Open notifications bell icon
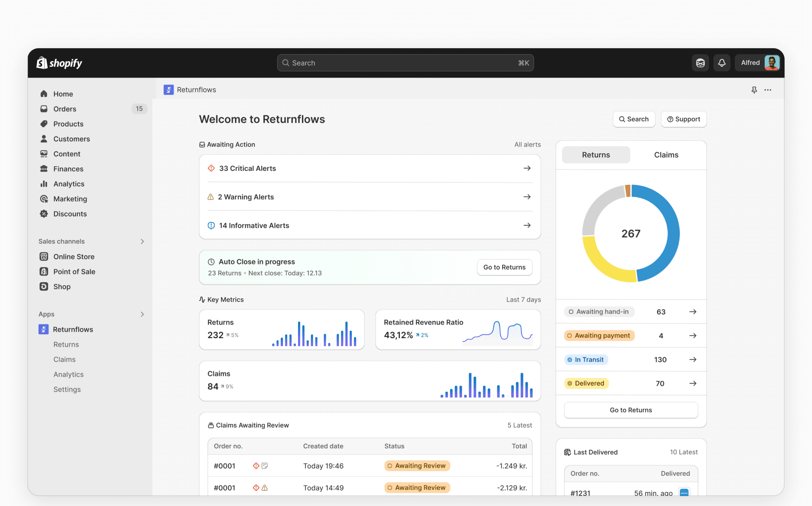Image resolution: width=812 pixels, height=506 pixels. pos(722,63)
